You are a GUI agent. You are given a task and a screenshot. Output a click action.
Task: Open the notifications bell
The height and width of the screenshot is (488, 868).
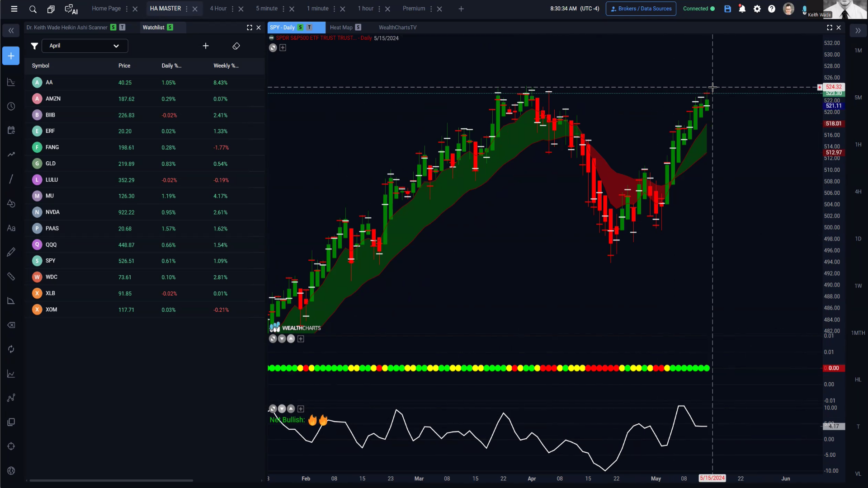(x=742, y=9)
